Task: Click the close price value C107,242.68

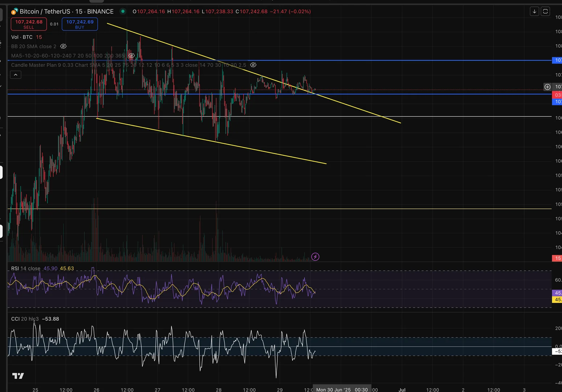Action: click(251, 12)
